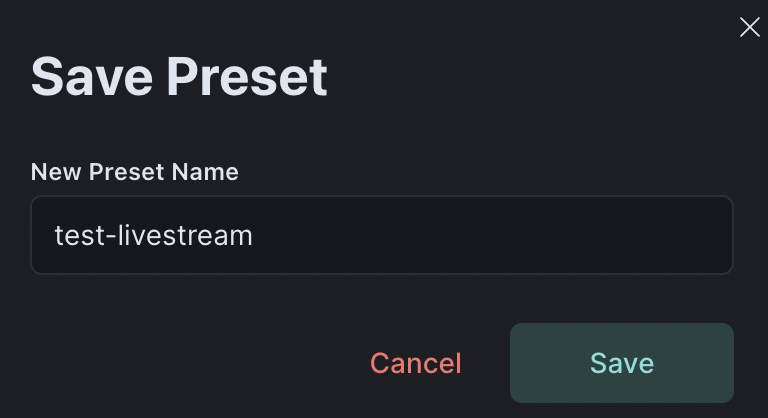Focus the field containing test-livestream
The height and width of the screenshot is (418, 768).
click(382, 235)
